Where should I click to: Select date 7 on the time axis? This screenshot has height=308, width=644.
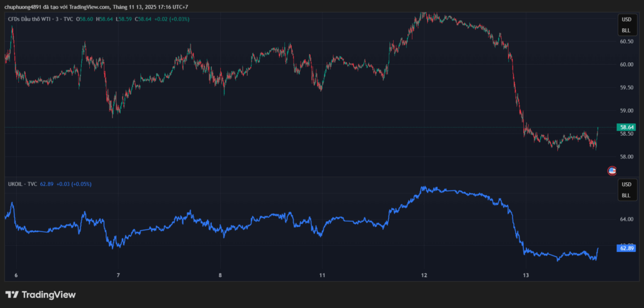[x=118, y=275]
